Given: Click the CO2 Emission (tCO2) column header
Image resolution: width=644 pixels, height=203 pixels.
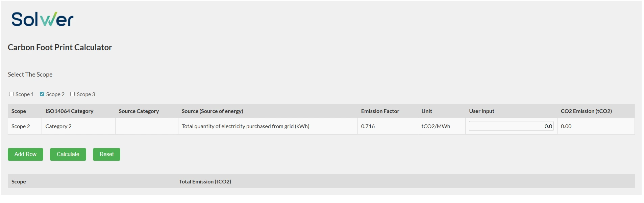Looking at the screenshot, I should (x=586, y=111).
